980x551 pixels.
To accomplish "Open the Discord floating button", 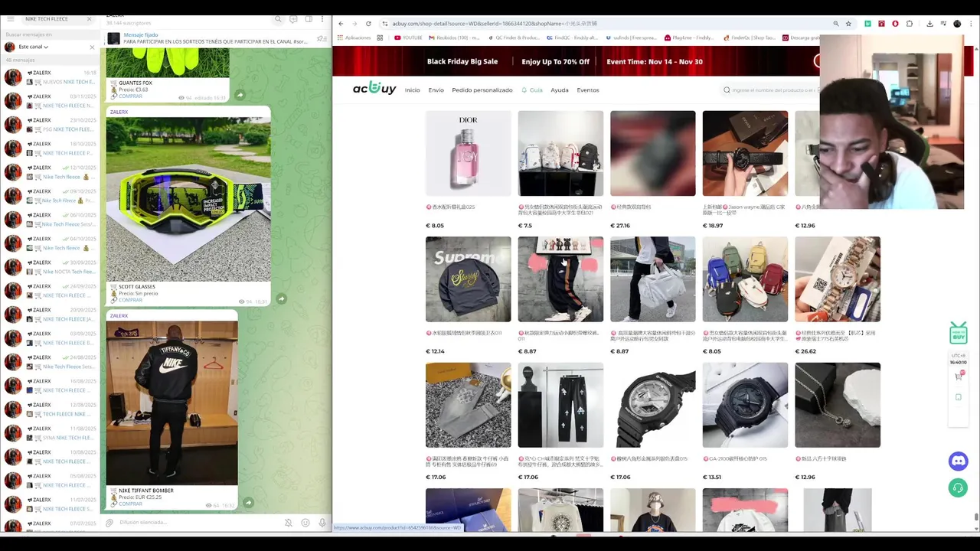I will 959,461.
